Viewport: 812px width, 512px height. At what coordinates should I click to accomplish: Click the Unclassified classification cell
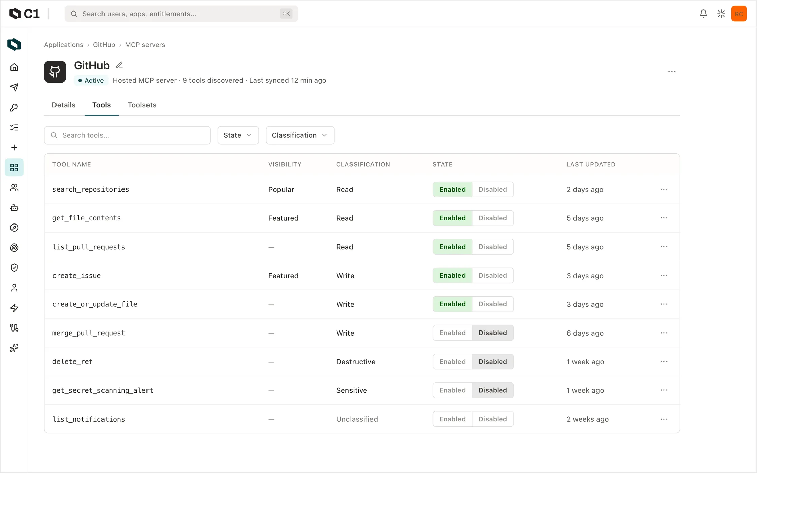(x=357, y=419)
